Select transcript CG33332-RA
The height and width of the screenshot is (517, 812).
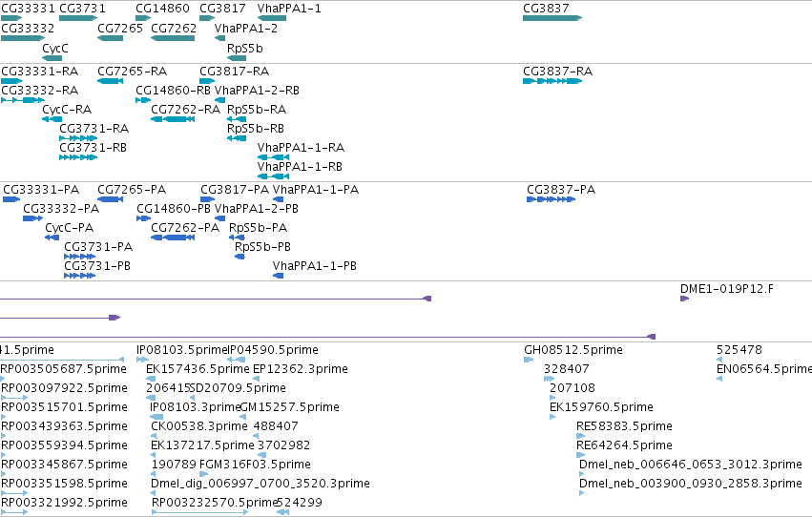[40, 90]
